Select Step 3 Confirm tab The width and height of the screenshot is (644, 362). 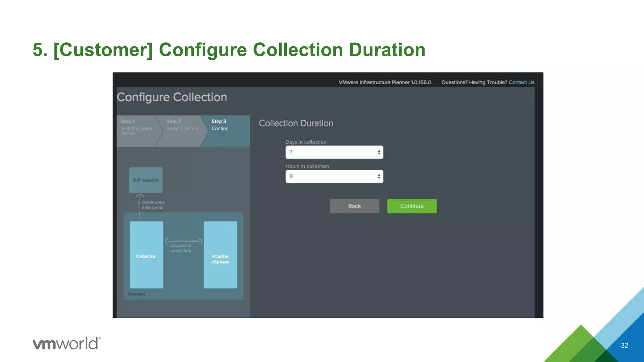click(225, 131)
